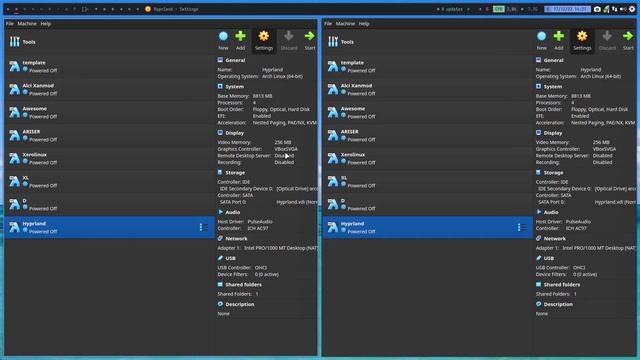Viewport: 640px width, 360px height.
Task: Click New icon in left VirtualBox window
Action: point(223,36)
